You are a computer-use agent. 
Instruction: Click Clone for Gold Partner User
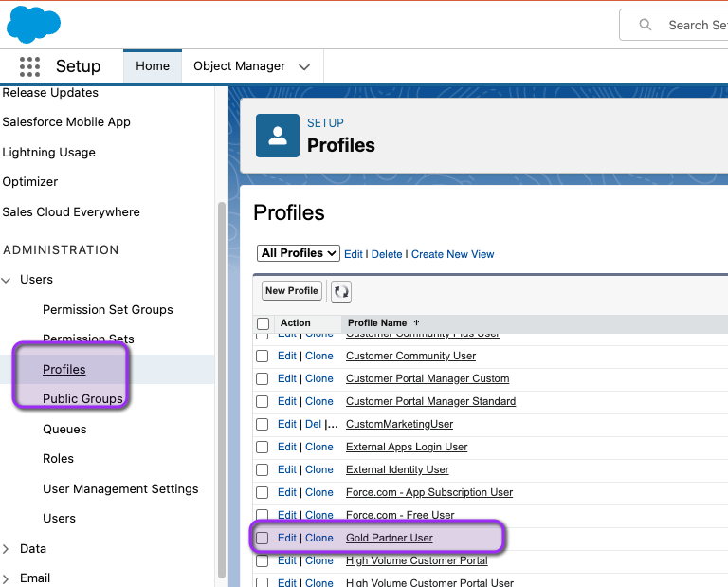[318, 538]
